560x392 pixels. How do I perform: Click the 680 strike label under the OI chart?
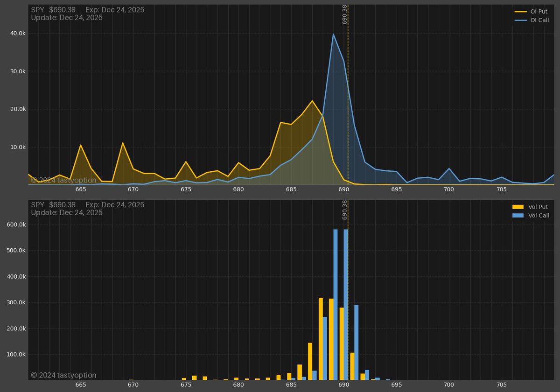(x=238, y=189)
